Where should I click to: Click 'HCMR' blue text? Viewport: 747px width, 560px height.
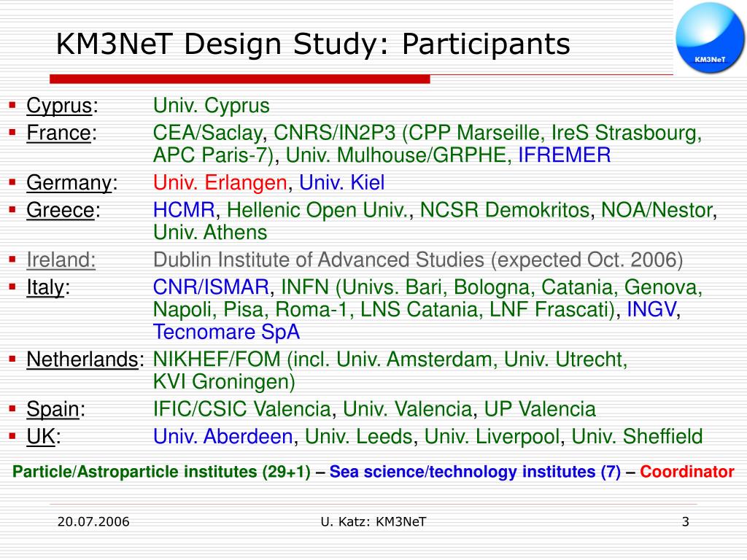click(x=184, y=210)
